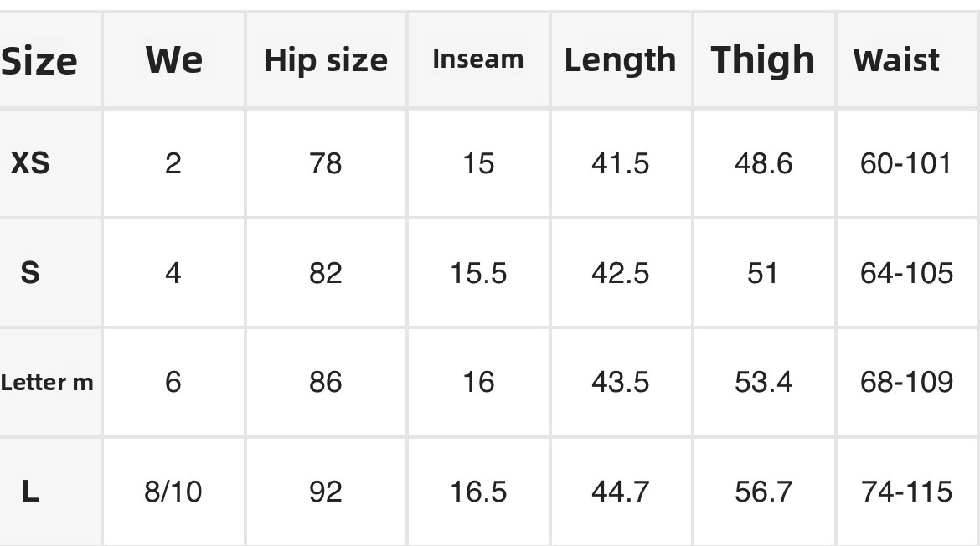Select the Waist column header
Screen dimensions: 980x546
[896, 60]
